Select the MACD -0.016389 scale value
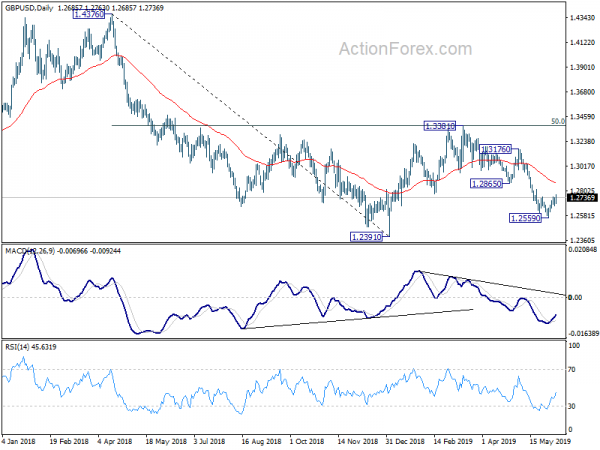Image resolution: width=600 pixels, height=450 pixels. coord(583,334)
